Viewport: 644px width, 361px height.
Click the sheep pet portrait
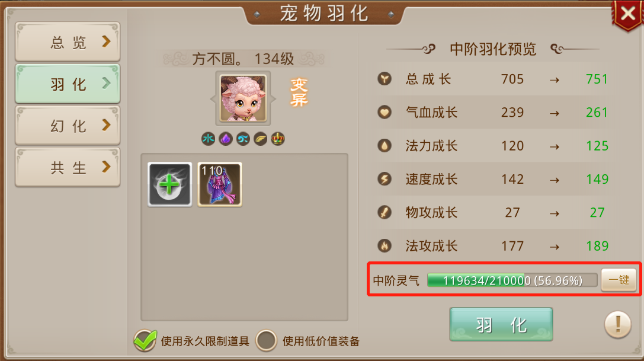click(x=243, y=98)
